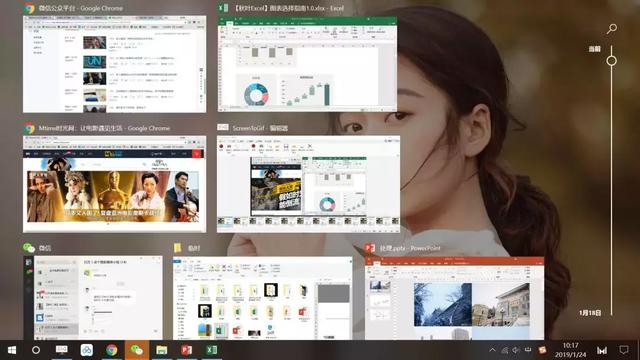Select the 临时 File Explorer window thumbnail
The width and height of the screenshot is (640, 360).
(262, 298)
